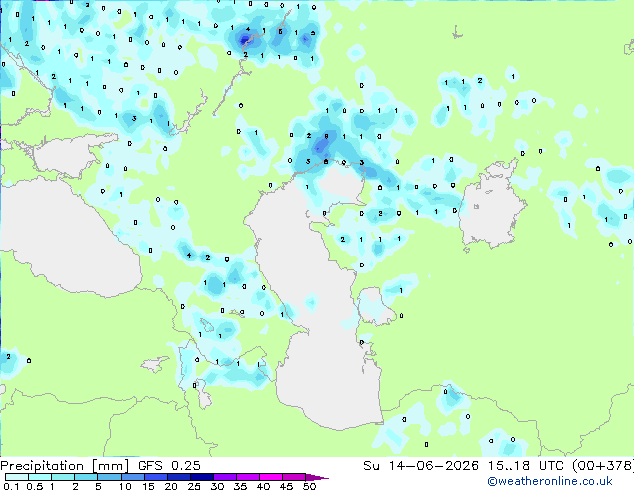
Task: Click the '30' legend scale label
Action: point(217,486)
